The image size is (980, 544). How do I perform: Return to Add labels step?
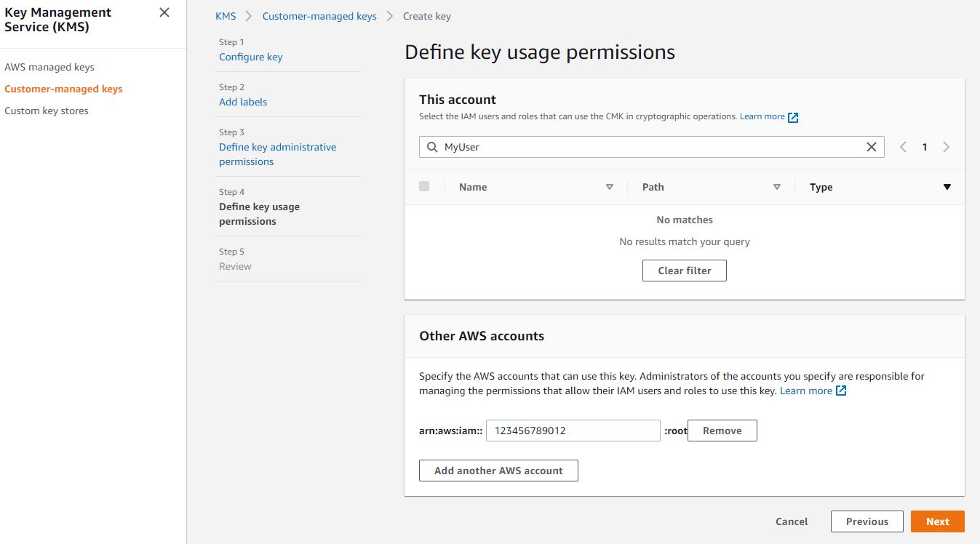click(x=243, y=102)
